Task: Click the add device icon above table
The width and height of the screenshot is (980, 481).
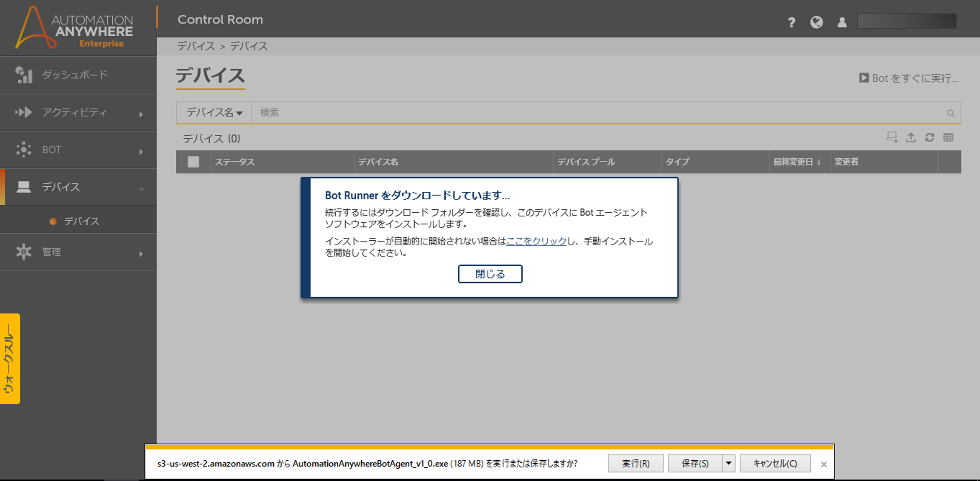Action: pos(892,137)
